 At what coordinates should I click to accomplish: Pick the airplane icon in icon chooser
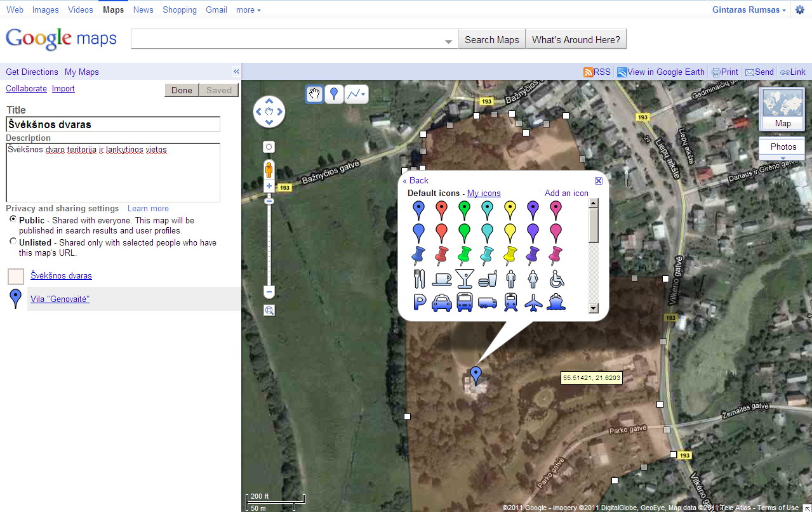pyautogui.click(x=534, y=303)
